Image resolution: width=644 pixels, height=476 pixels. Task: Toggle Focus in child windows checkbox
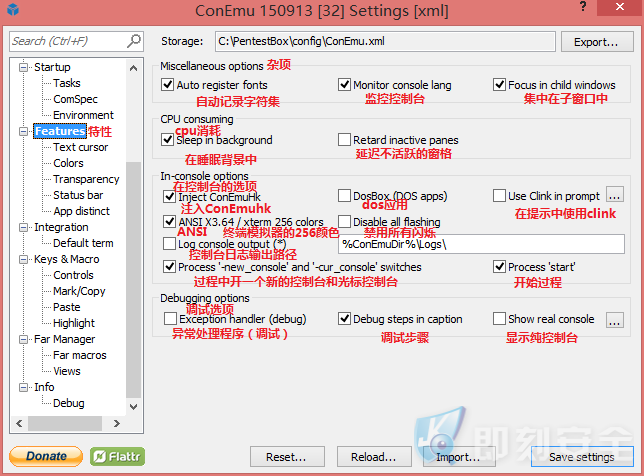[499, 85]
